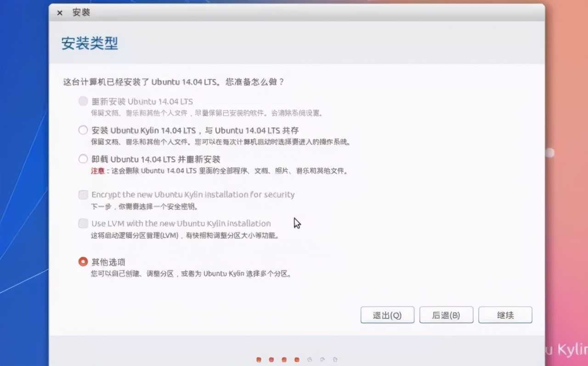This screenshot has height=366, width=588.
Task: Enable Use LVM with new Ubuntu Kylin installation
Action: click(83, 224)
